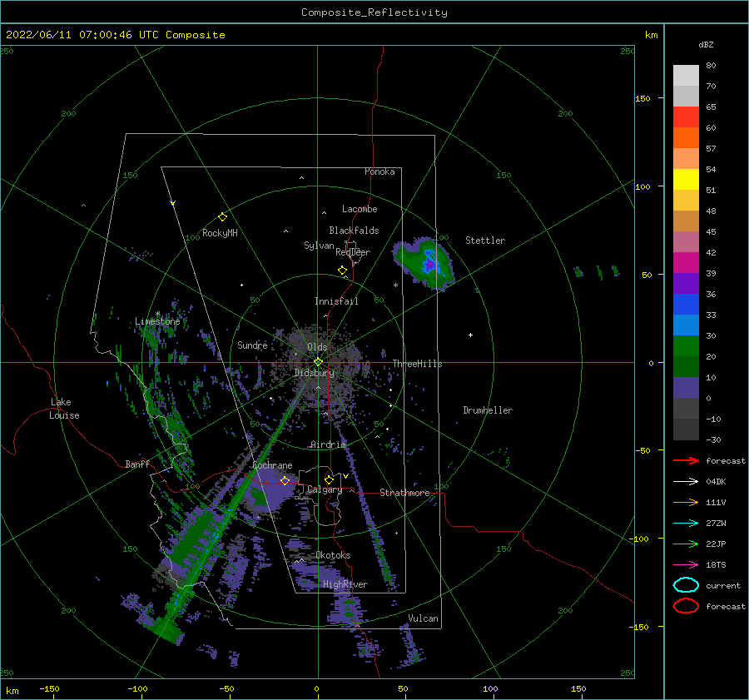Click the cyan 'current' ellipse icon
749x700 pixels.
click(x=686, y=585)
